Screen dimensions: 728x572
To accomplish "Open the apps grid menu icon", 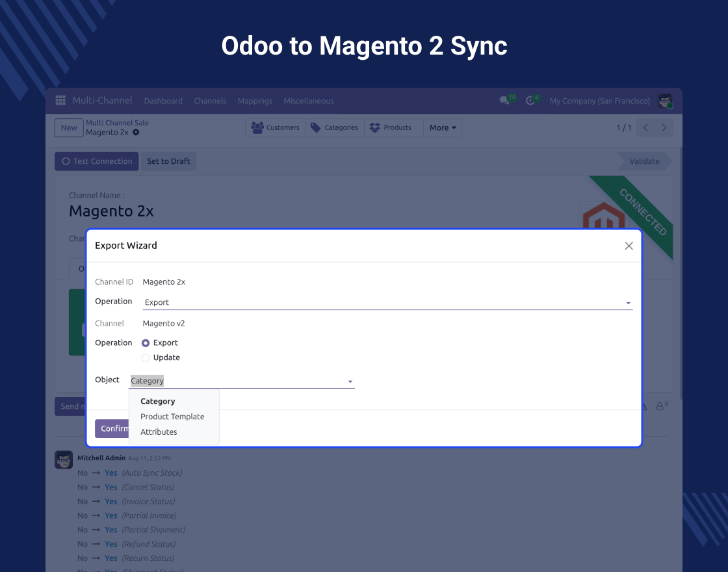I will [x=60, y=100].
